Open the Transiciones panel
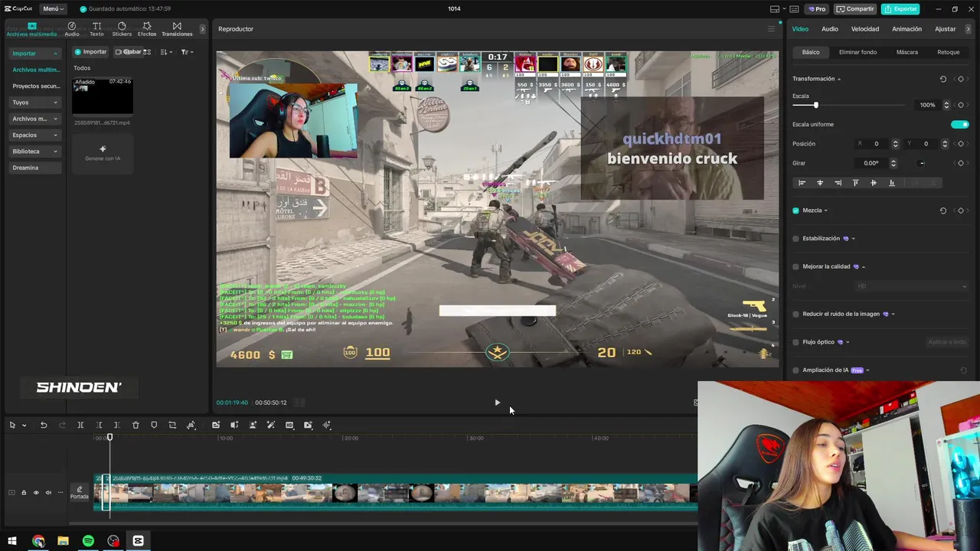The image size is (980, 551). click(x=177, y=29)
